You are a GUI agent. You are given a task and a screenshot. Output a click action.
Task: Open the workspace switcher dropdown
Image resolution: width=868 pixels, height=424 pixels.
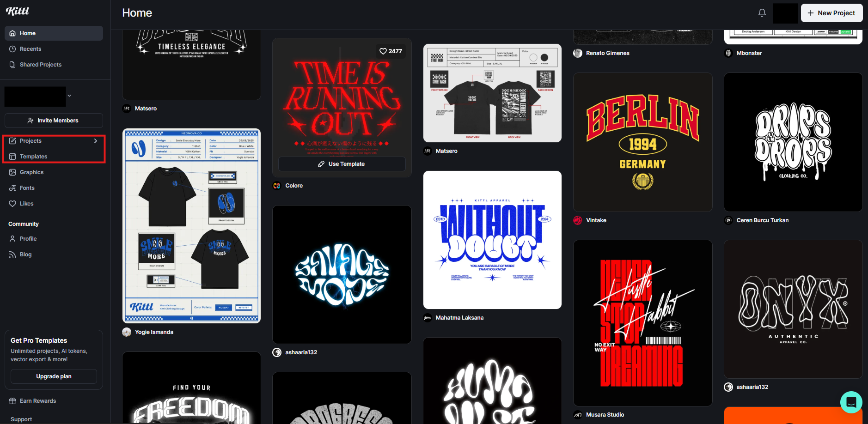[69, 96]
